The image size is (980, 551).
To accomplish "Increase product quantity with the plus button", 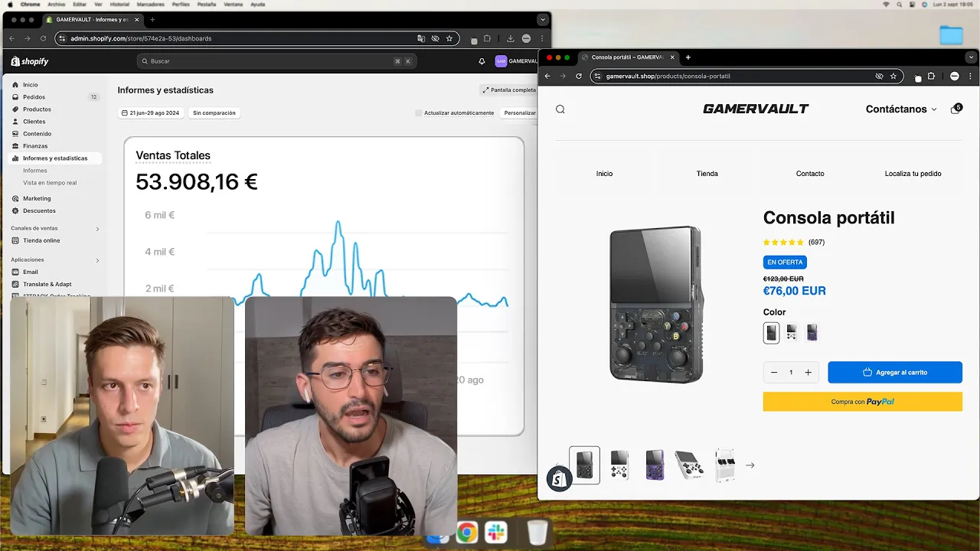I will [x=808, y=373].
